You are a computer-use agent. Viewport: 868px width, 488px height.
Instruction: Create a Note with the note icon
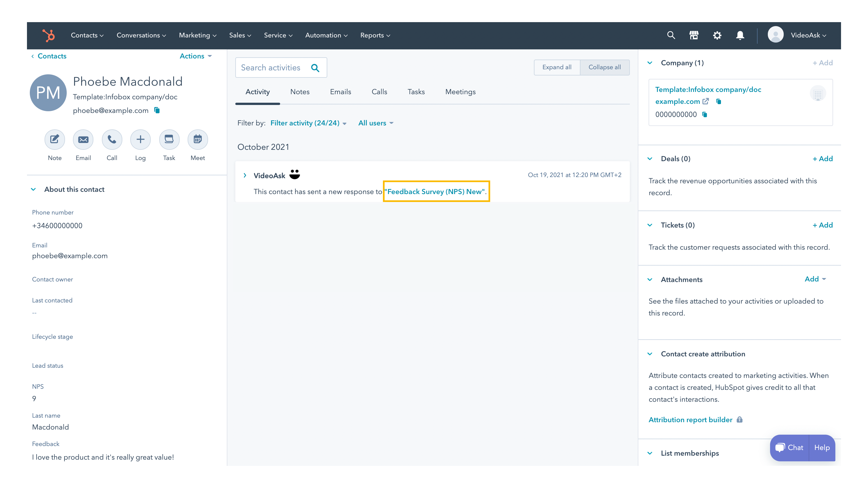54,139
